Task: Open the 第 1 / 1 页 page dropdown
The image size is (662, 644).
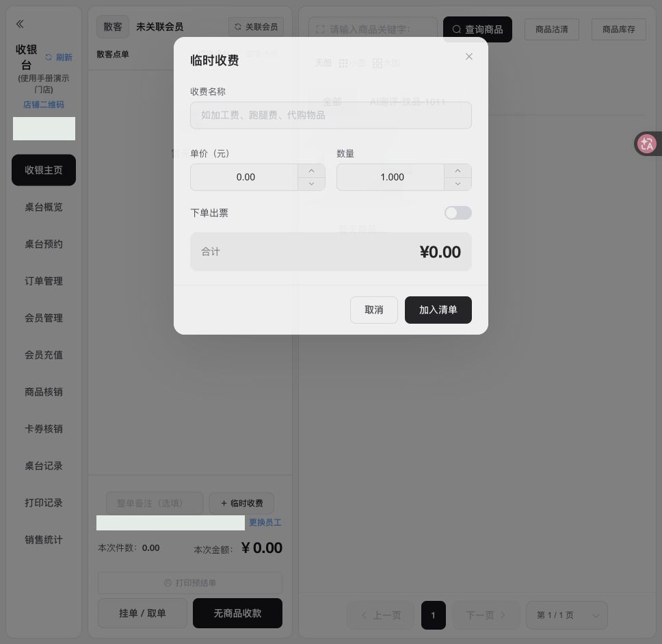Action: pos(566,615)
